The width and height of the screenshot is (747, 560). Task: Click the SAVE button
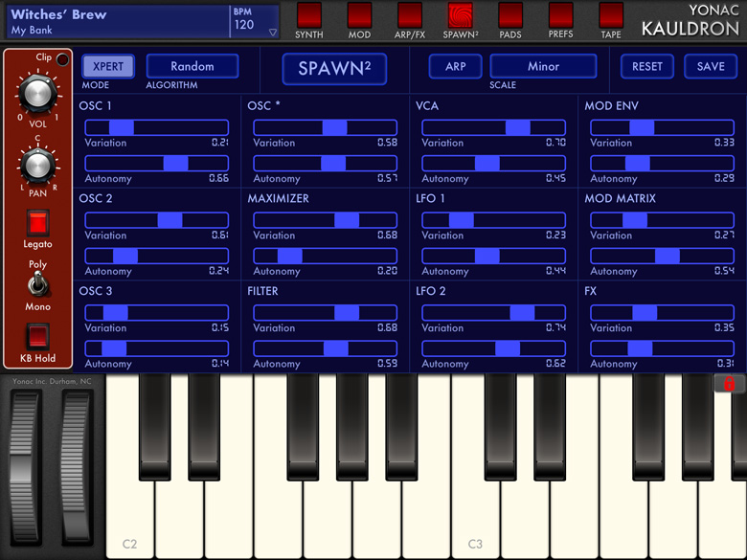711,66
